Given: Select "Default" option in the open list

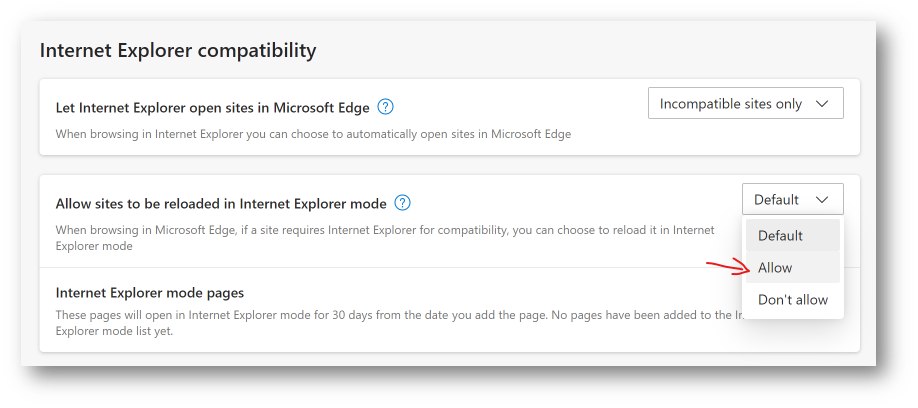Looking at the screenshot, I should click(x=780, y=236).
